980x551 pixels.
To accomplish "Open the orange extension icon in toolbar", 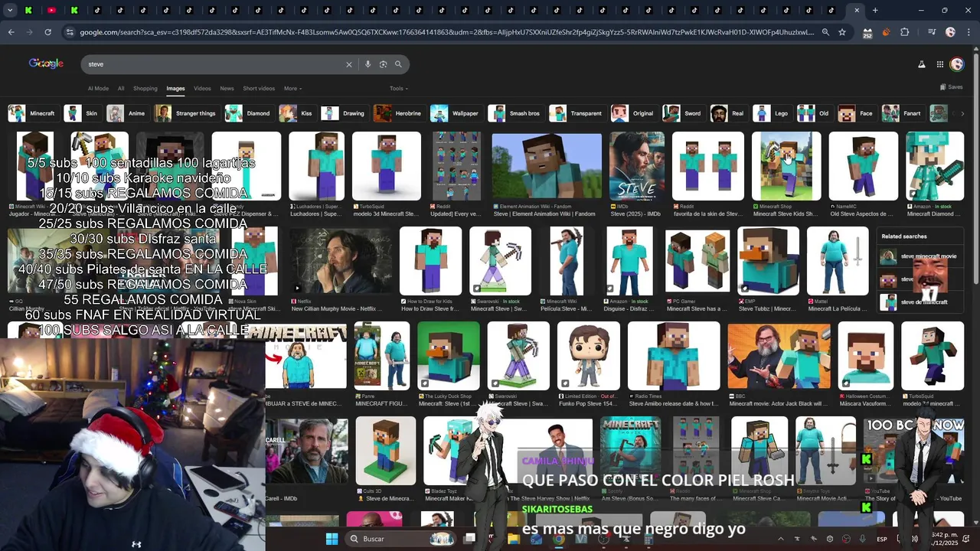I will click(x=886, y=32).
